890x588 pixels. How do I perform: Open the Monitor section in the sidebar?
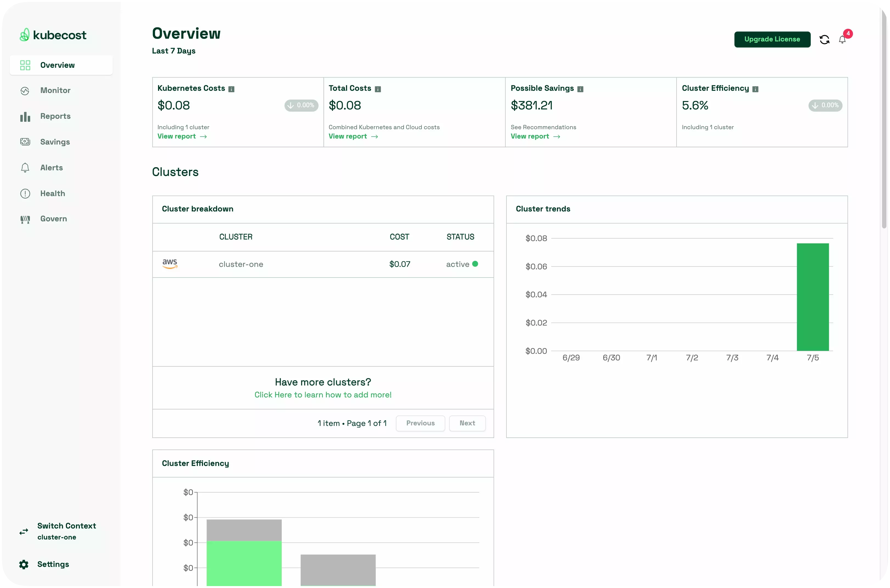(x=55, y=91)
